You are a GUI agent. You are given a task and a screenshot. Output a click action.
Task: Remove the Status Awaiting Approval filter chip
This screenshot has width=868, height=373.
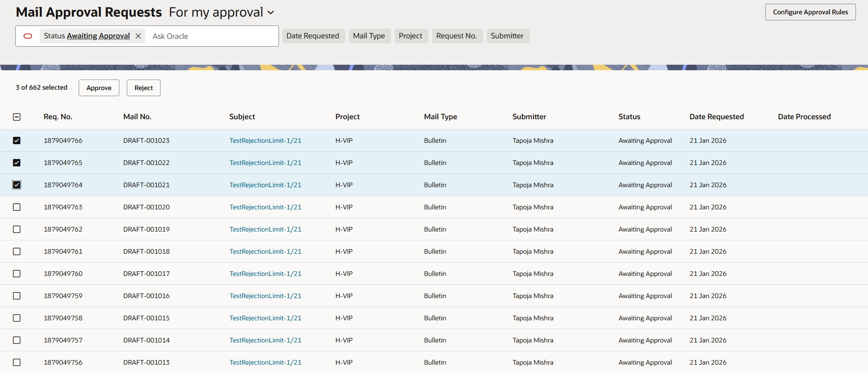[138, 36]
